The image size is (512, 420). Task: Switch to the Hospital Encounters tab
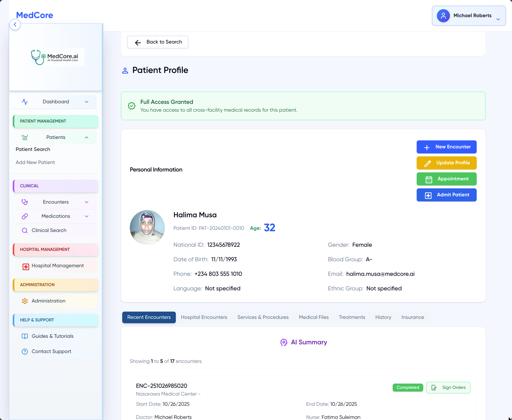204,317
